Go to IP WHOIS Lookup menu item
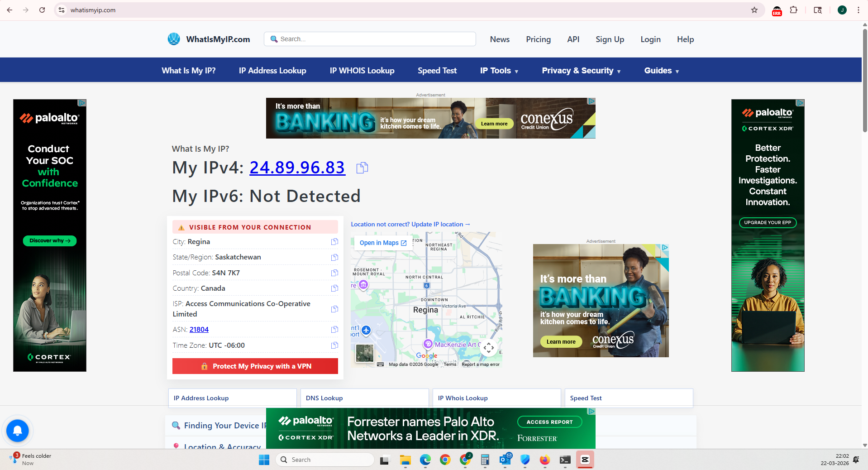The height and width of the screenshot is (470, 868). coord(362,71)
